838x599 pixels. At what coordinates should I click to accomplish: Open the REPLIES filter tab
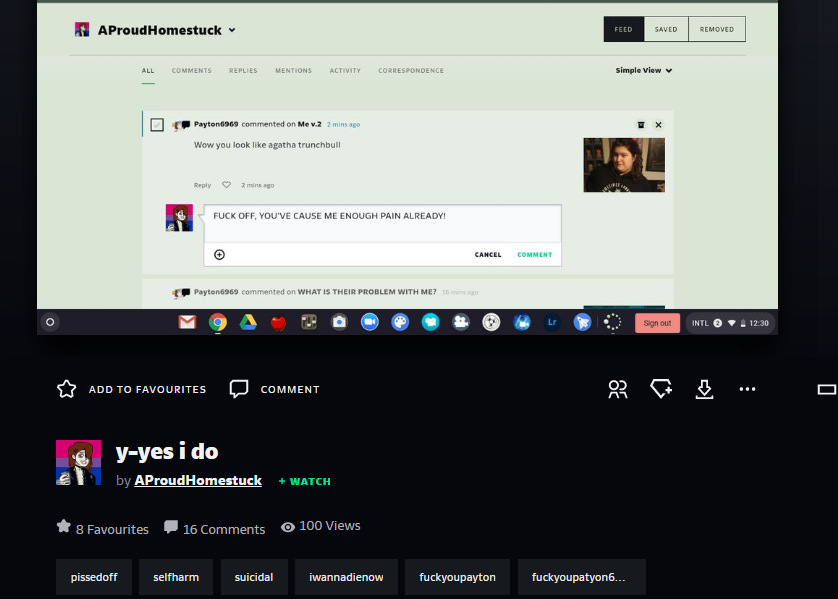tap(243, 71)
